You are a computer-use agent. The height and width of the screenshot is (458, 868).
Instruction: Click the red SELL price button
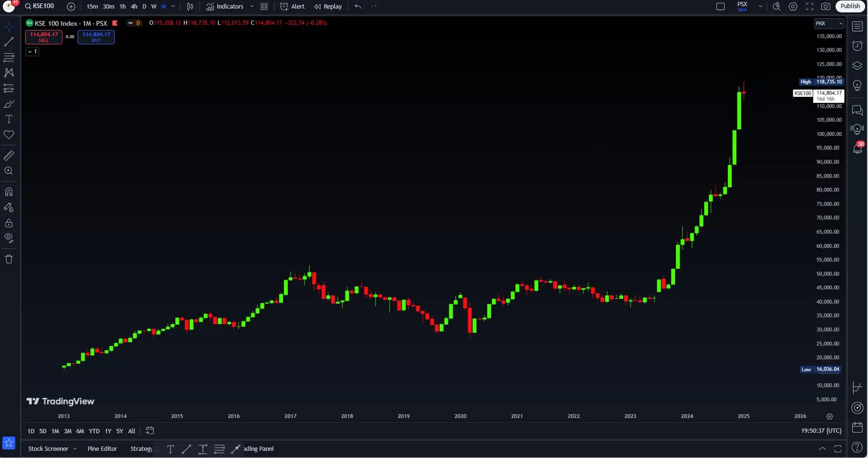pos(44,37)
